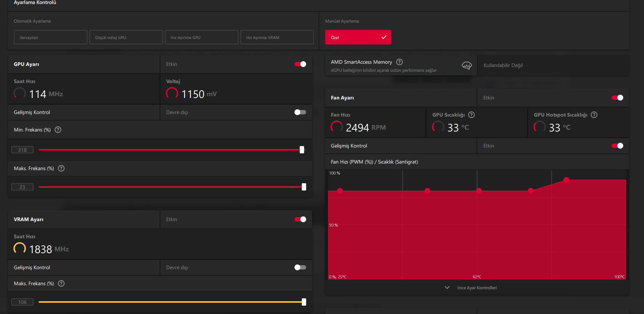The width and height of the screenshot is (644, 314).
Task: Select Varsayılan automatic tuning preset
Action: click(x=51, y=37)
